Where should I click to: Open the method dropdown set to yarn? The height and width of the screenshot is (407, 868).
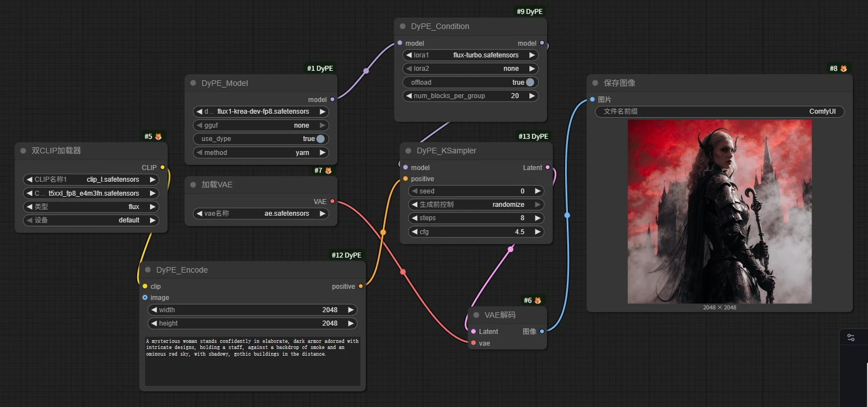tap(261, 152)
